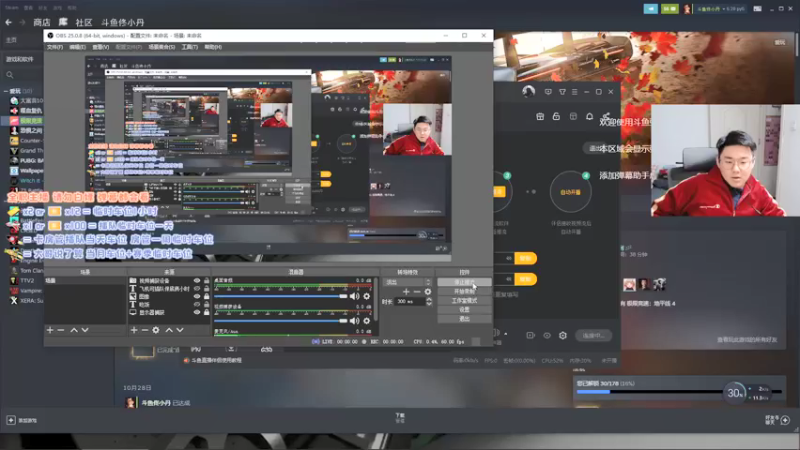The image size is (800, 450).
Task: Toggle the eye preview icon in Douyu bottom bar
Action: (x=547, y=335)
